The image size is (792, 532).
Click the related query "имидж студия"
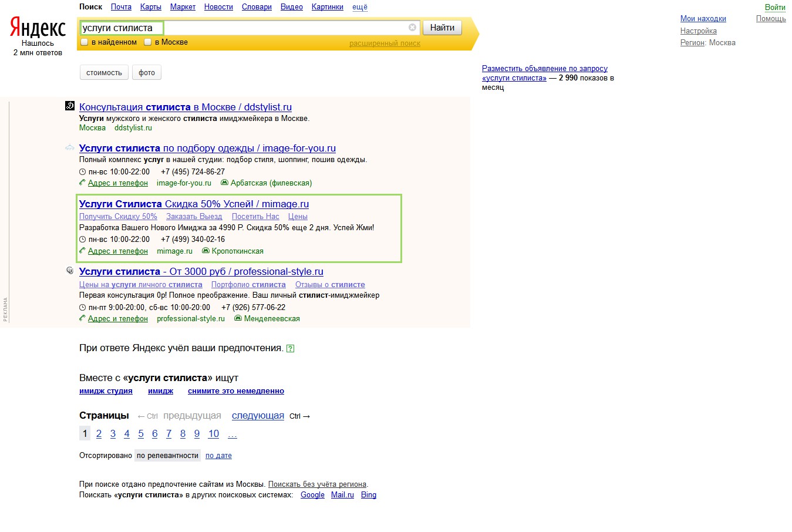(x=106, y=391)
